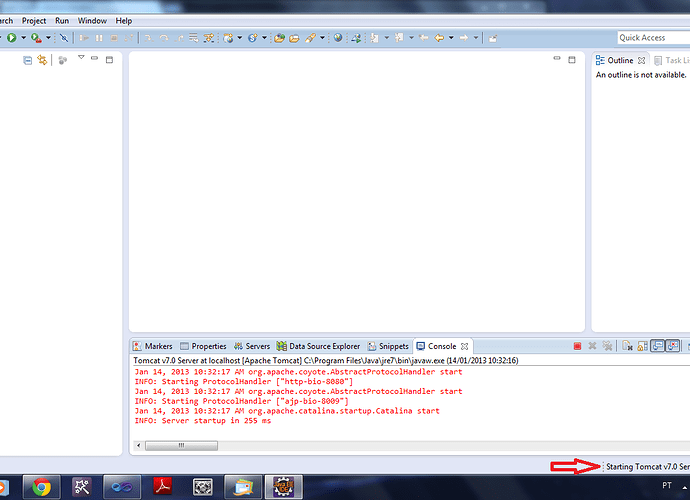Click the Terminate square toolbar icon
Viewport: 690px width, 500px height.
(x=114, y=38)
